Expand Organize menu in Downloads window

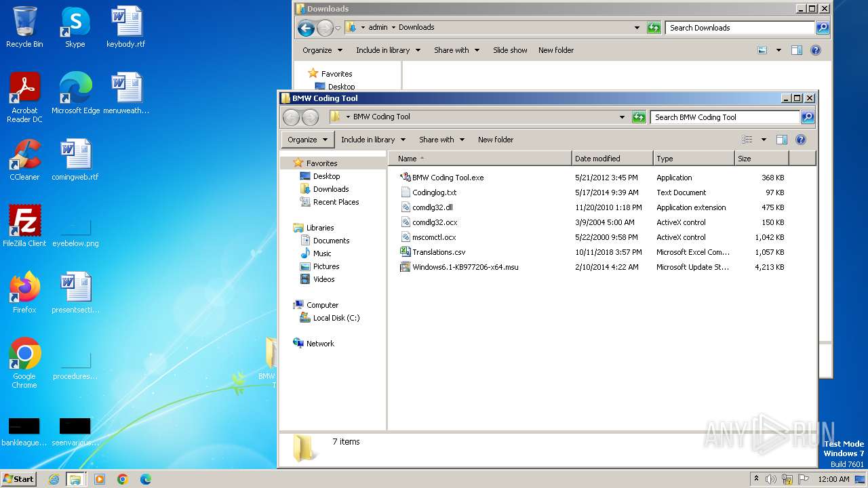pos(322,50)
